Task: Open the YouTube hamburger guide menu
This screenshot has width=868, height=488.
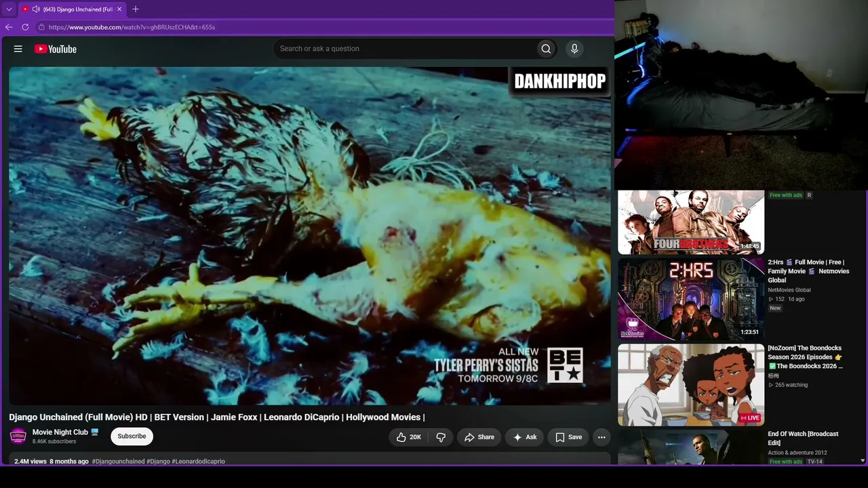Action: [x=18, y=49]
